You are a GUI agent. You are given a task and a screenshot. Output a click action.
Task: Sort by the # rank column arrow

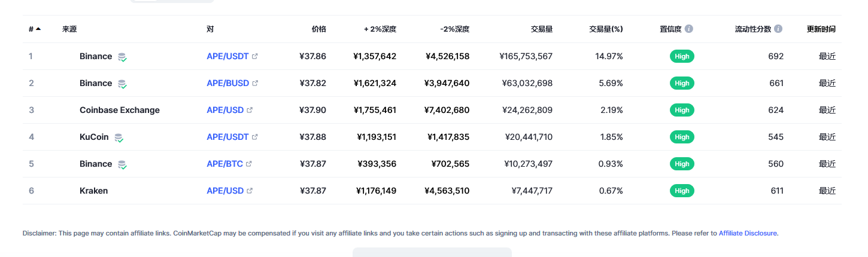38,29
